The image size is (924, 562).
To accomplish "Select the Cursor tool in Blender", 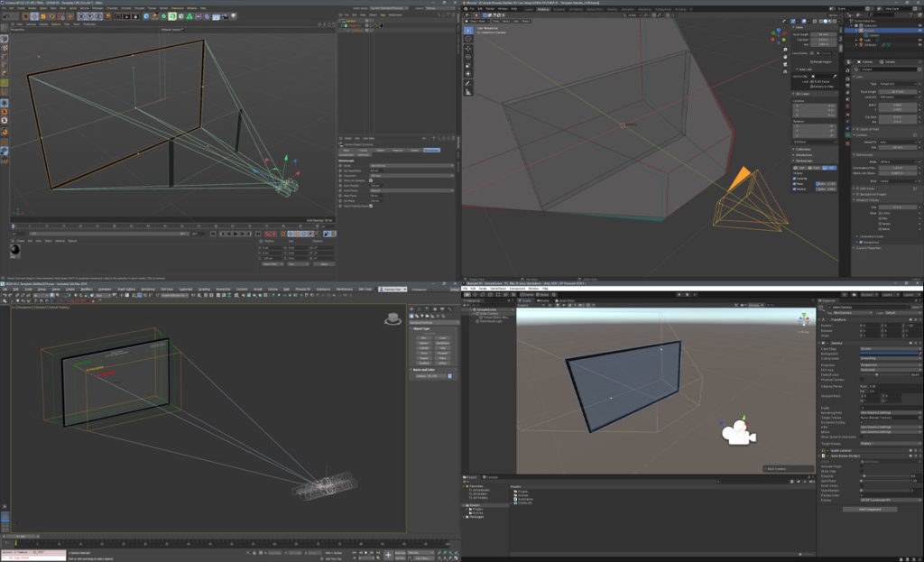I will 468,39.
